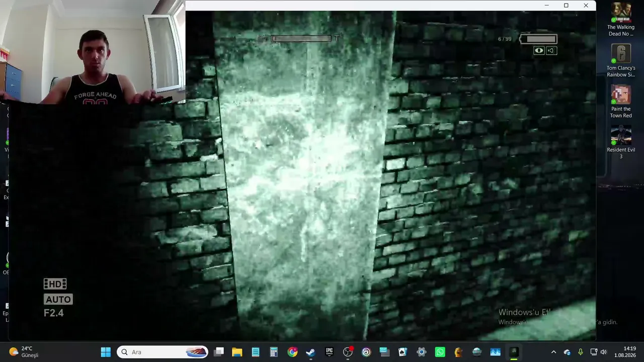The image size is (644, 362).
Task: Click the Ara search box on the taskbar
Action: click(x=163, y=352)
